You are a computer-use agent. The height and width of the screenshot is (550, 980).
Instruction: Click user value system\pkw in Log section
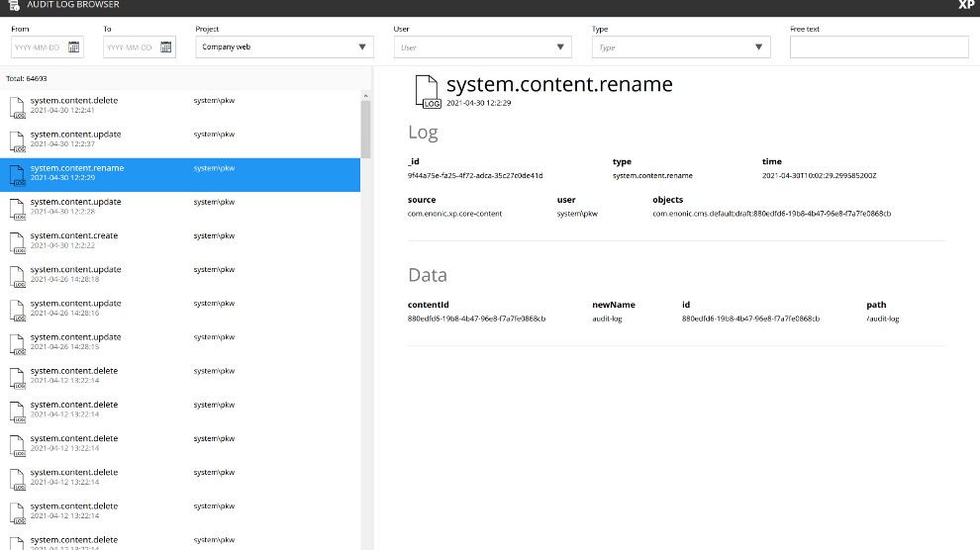[x=577, y=214]
